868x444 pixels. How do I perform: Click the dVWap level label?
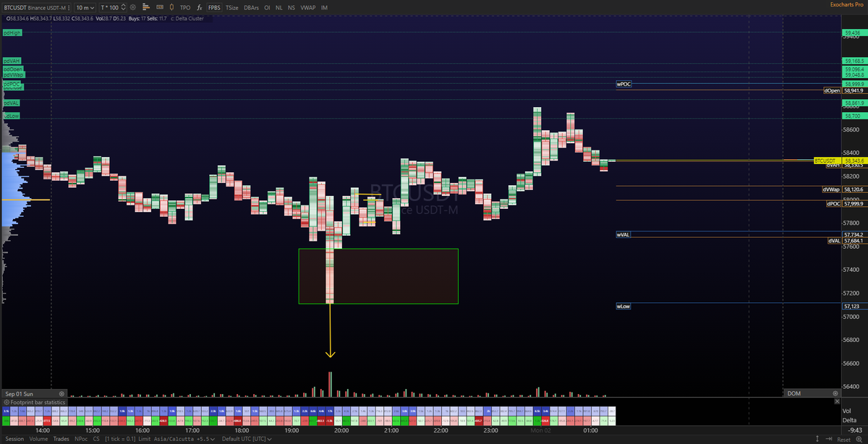coord(830,189)
